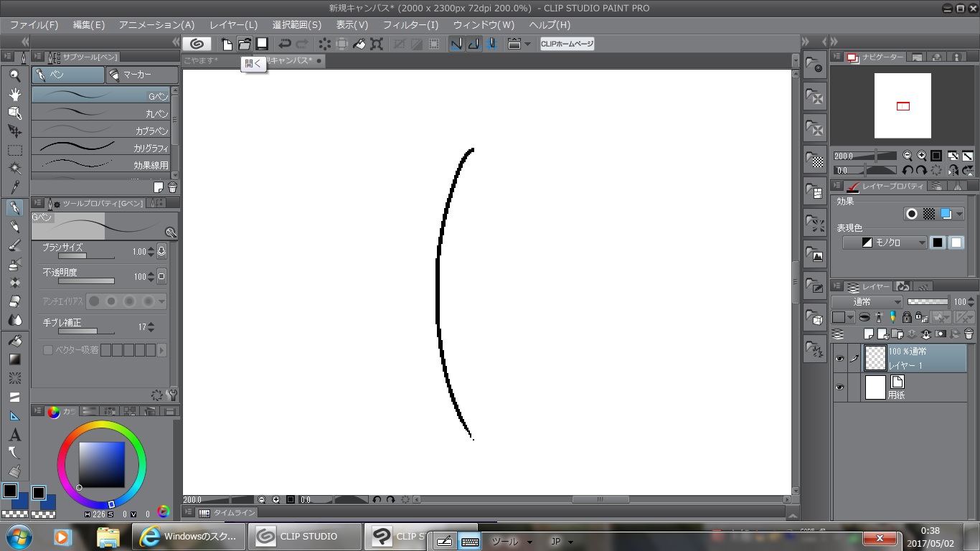
Task: Select the Zoom magnifier tool
Action: point(14,75)
